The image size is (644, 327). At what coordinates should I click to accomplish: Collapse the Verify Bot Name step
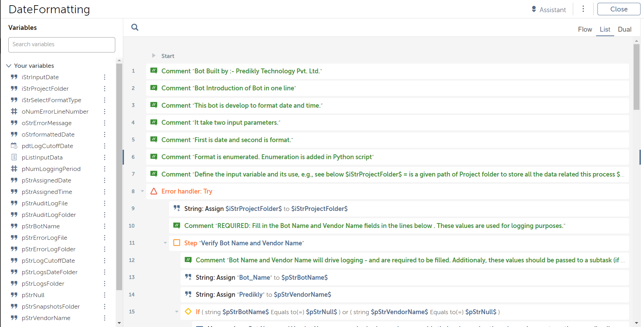[x=165, y=243]
